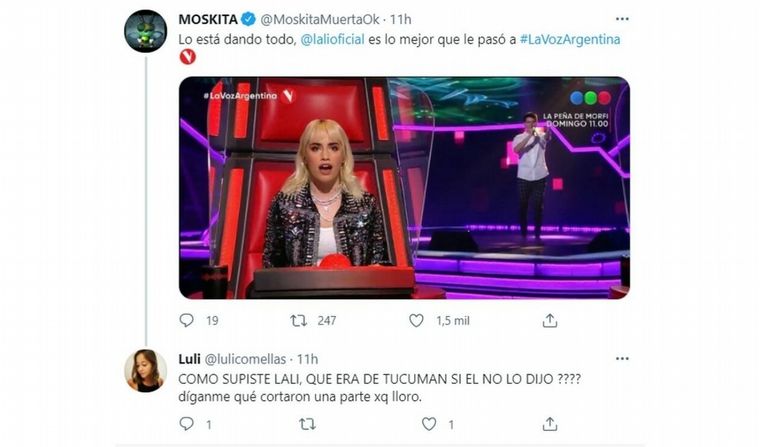Reply to Luli's comment
The width and height of the screenshot is (760, 447).
[x=187, y=424]
